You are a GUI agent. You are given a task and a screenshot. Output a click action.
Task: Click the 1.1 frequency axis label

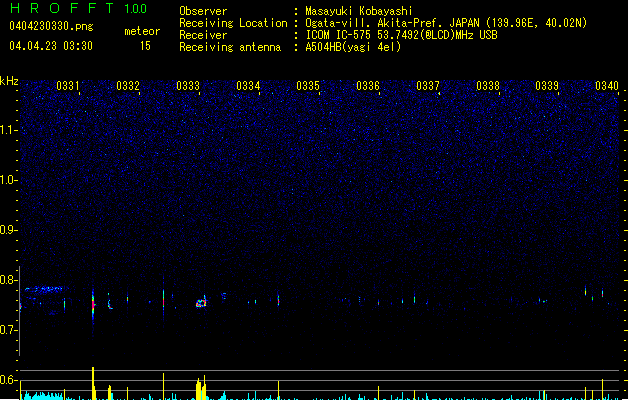tap(8, 130)
